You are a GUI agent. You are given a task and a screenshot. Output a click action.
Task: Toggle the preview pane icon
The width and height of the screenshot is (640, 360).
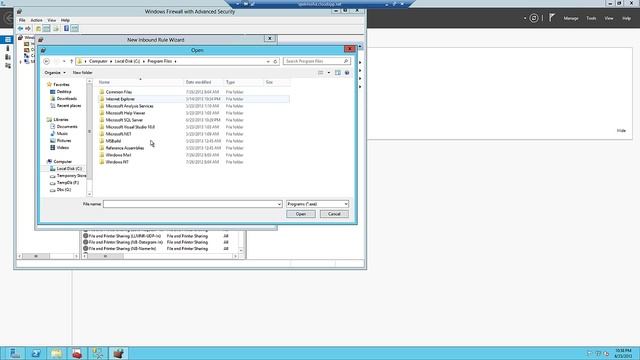coord(338,73)
